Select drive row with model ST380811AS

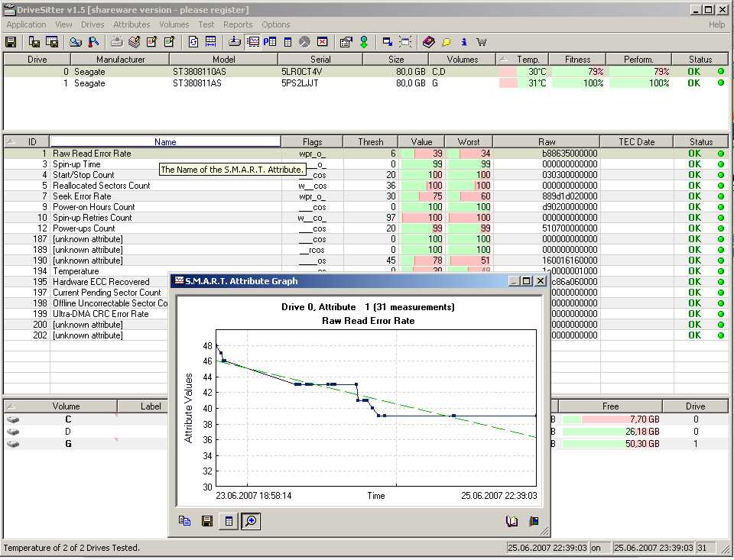pos(365,83)
